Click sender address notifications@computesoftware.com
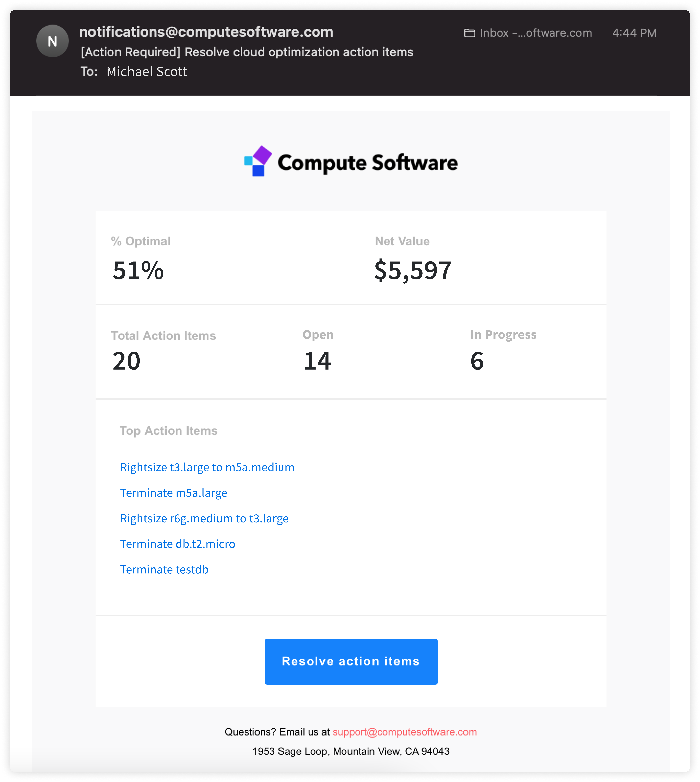Image resolution: width=700 pixels, height=782 pixels. point(206,32)
